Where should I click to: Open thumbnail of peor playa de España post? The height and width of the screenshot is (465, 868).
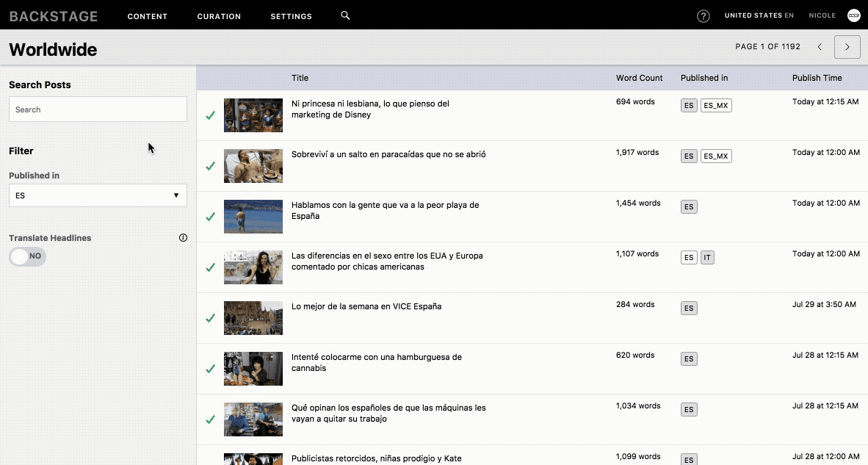253,217
